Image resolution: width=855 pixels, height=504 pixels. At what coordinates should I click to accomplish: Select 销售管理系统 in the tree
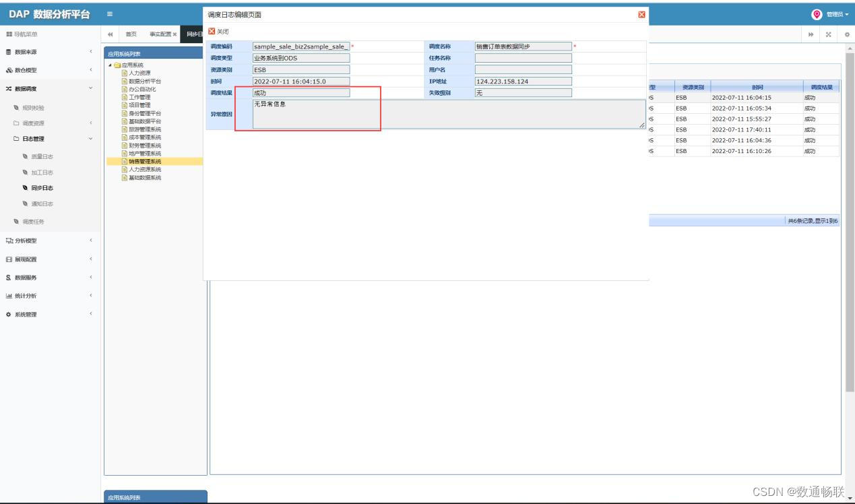click(x=145, y=162)
